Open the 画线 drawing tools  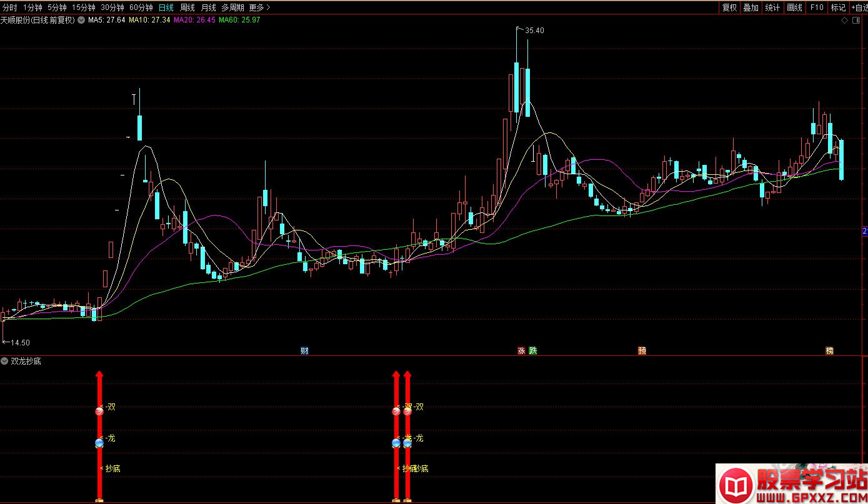pos(794,7)
